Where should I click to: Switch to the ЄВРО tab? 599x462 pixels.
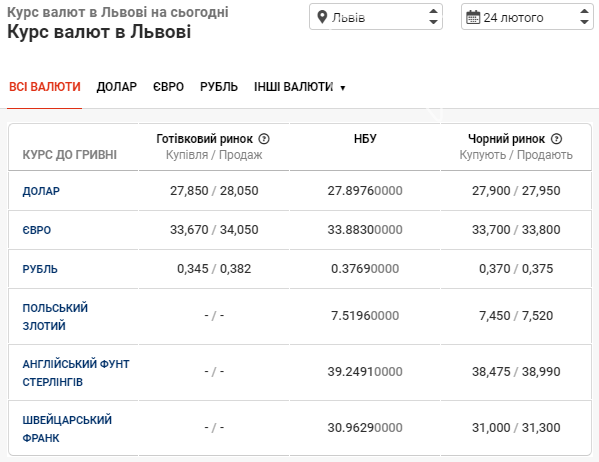click(x=168, y=87)
